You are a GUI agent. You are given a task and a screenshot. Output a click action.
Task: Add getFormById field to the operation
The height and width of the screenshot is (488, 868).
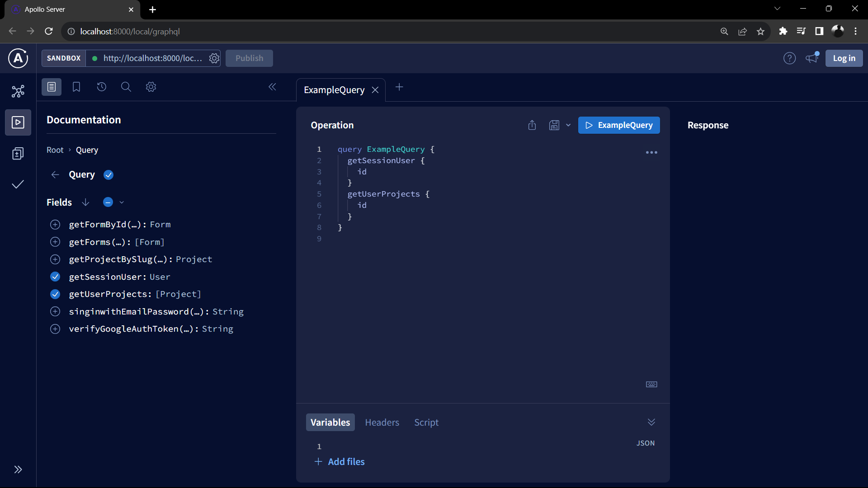coord(55,225)
